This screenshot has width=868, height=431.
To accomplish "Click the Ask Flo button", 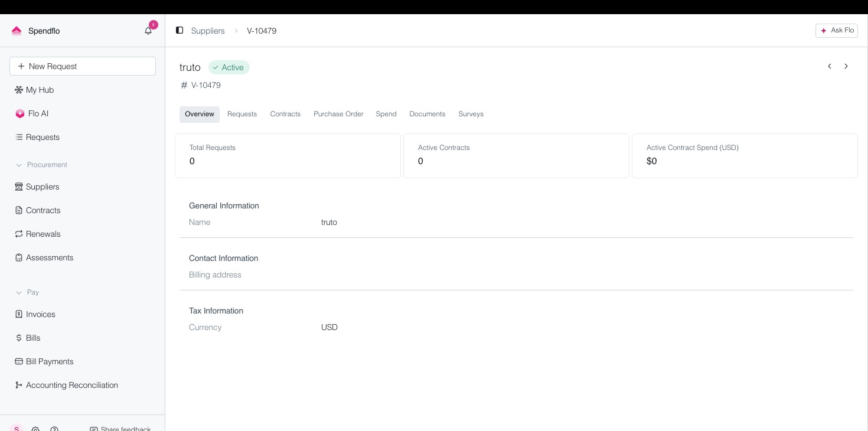I will (x=837, y=31).
